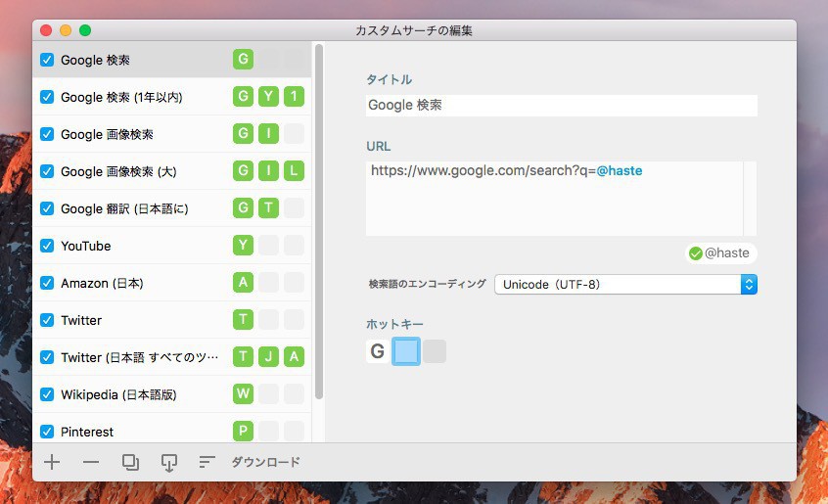Click the @haste placeholder in URL

tap(620, 170)
